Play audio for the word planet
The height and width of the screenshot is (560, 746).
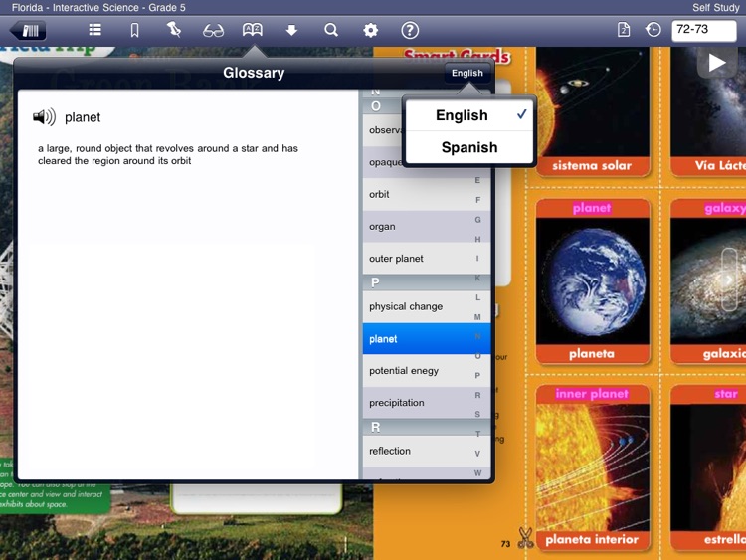pyautogui.click(x=44, y=117)
